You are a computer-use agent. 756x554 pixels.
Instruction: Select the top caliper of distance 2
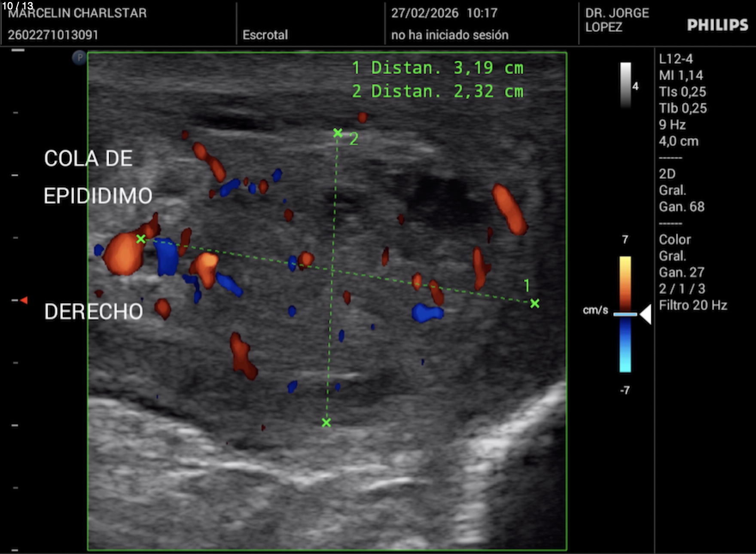(338, 133)
